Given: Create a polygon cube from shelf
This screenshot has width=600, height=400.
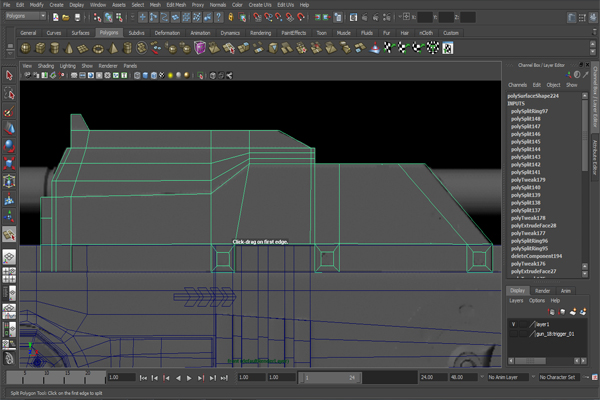Looking at the screenshot, I should (40, 48).
